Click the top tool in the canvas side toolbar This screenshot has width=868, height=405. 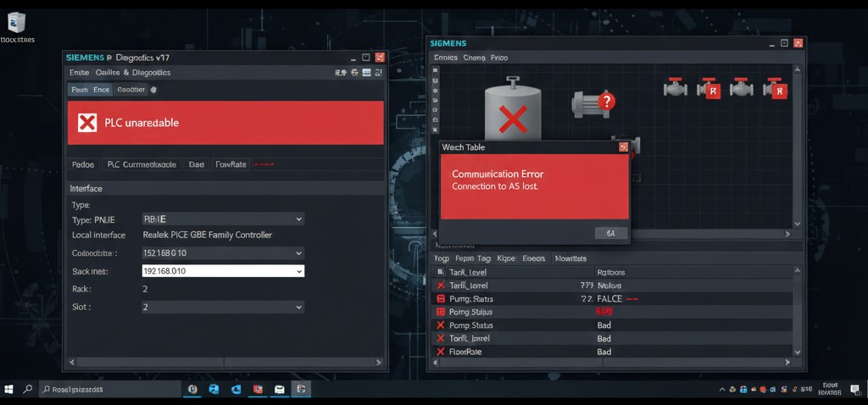[435, 71]
